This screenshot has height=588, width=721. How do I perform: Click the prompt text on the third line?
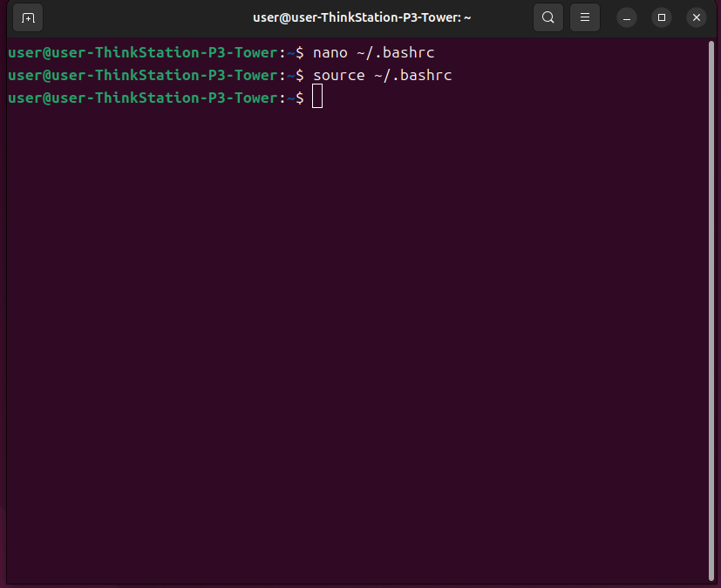(x=156, y=98)
